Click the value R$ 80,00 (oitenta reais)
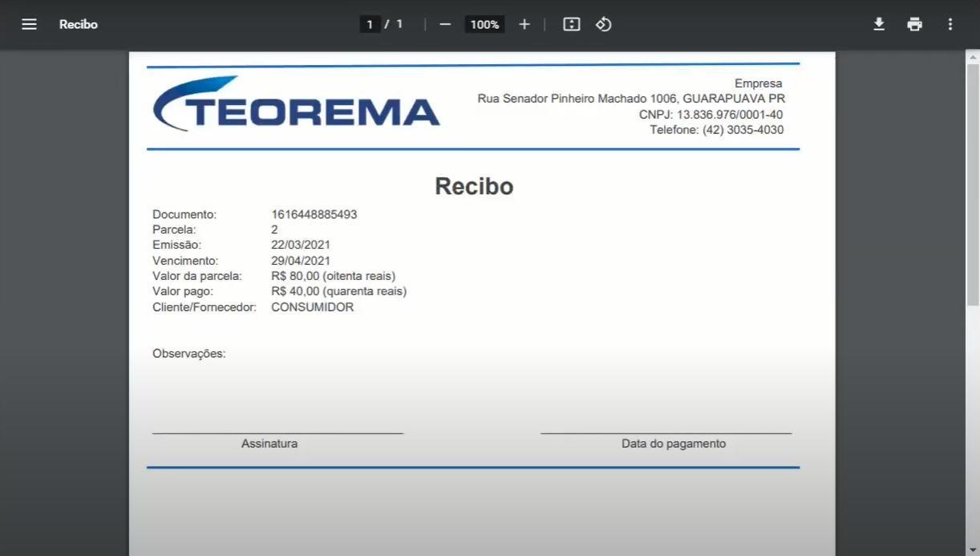Image resolution: width=980 pixels, height=556 pixels. click(334, 276)
